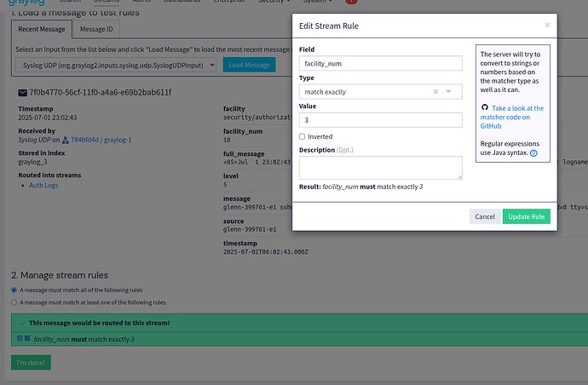
Task: Click the 'This message would be routed' banner text
Action: click(x=100, y=323)
